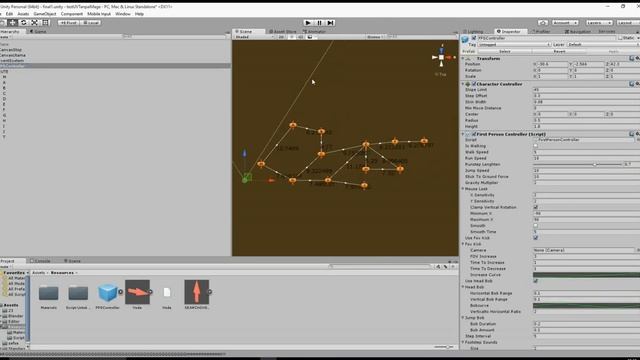The image size is (640, 360).
Task: Open the Account dropdown
Action: [565, 23]
